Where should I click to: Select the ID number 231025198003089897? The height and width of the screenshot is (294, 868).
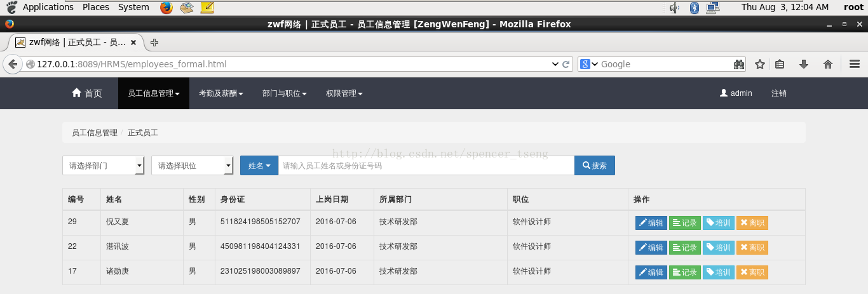click(260, 271)
